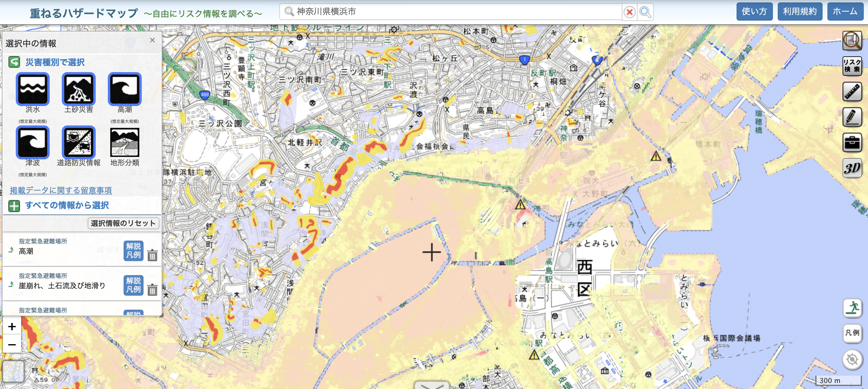Image resolution: width=868 pixels, height=389 pixels.
Task: Toggle the landslide (土砂災害) hazard layer
Action: (x=78, y=89)
